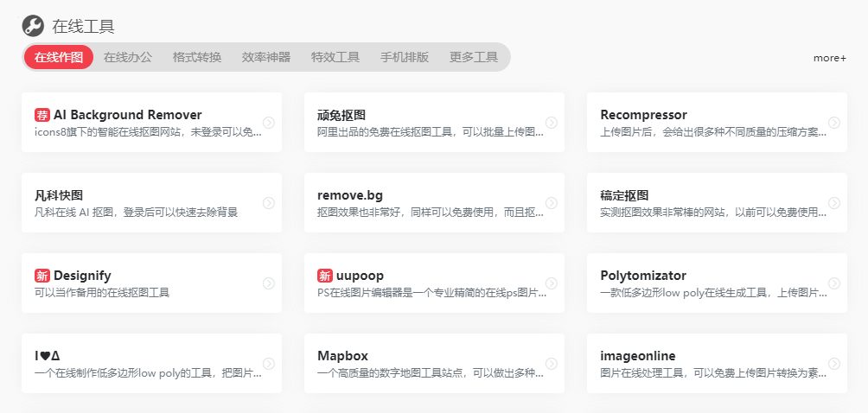Switch to the 在线办公 tab
868x413 pixels.
click(128, 57)
